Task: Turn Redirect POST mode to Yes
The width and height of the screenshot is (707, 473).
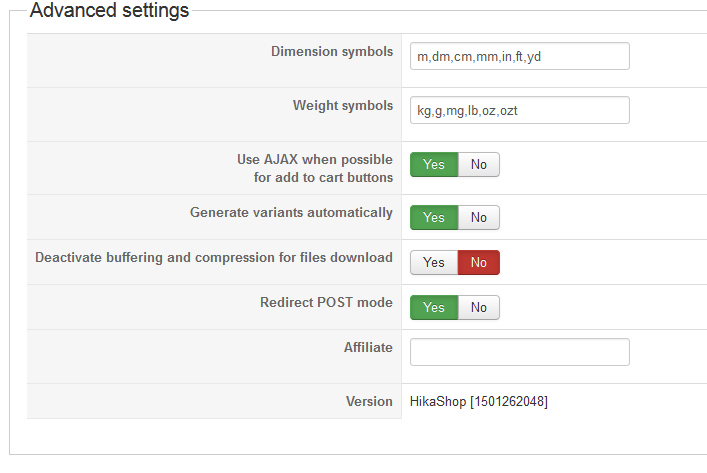Action: click(x=434, y=307)
